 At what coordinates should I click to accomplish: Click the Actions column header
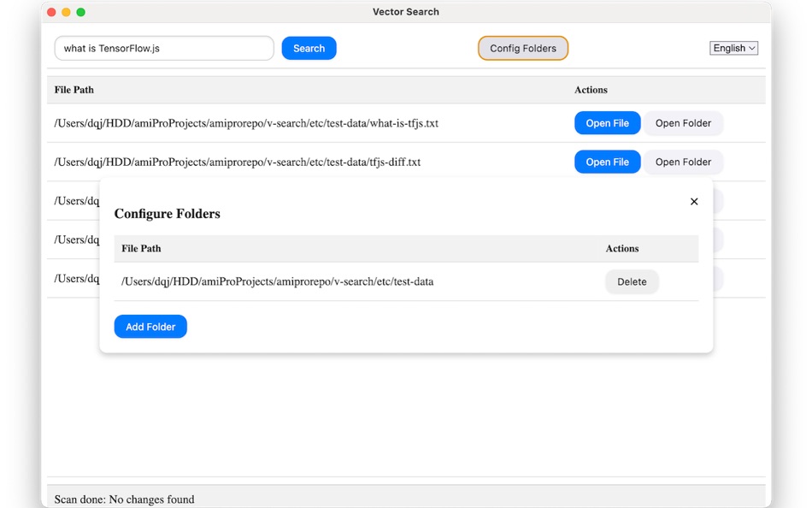(x=591, y=90)
